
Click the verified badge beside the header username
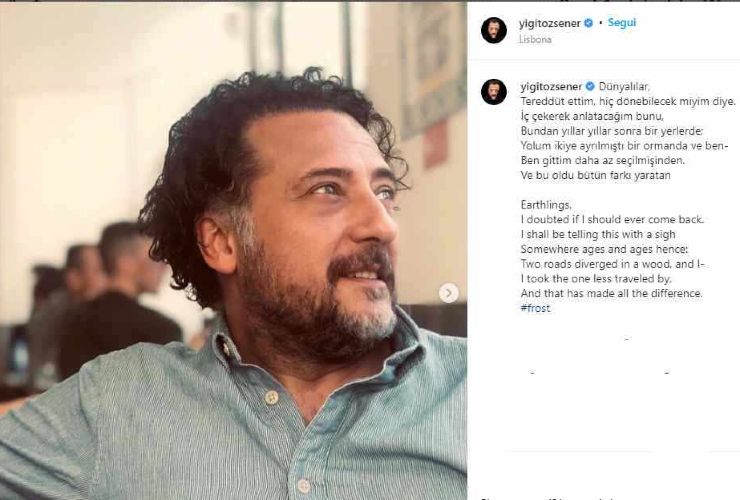point(589,23)
